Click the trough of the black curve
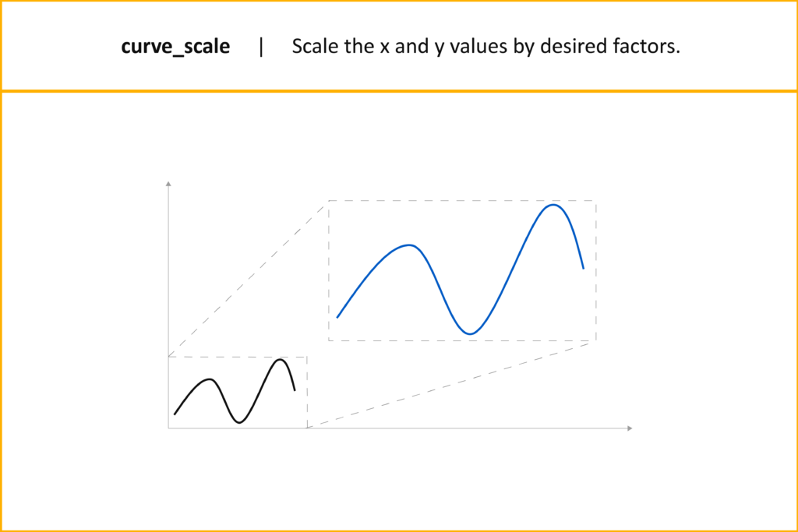Image resolution: width=798 pixels, height=532 pixels. click(x=239, y=422)
